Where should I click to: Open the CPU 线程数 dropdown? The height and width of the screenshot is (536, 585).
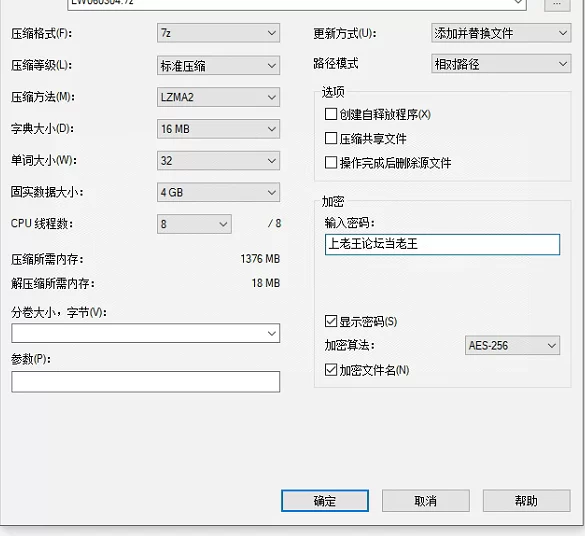pyautogui.click(x=194, y=224)
